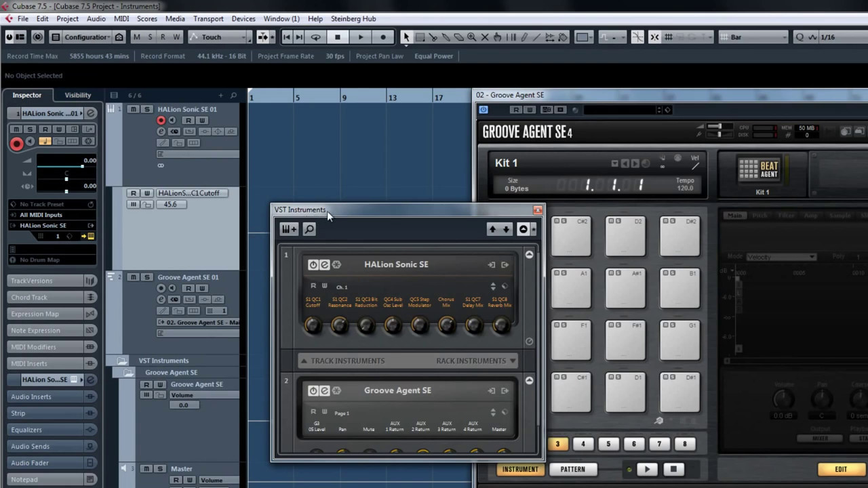The image size is (868, 488).
Task: Trigger the C#2 drum pad
Action: (571, 237)
